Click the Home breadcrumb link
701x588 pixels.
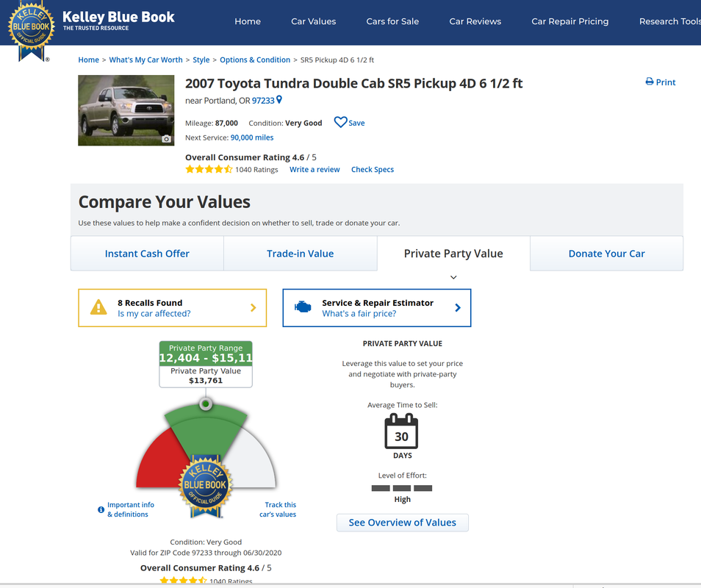click(88, 60)
